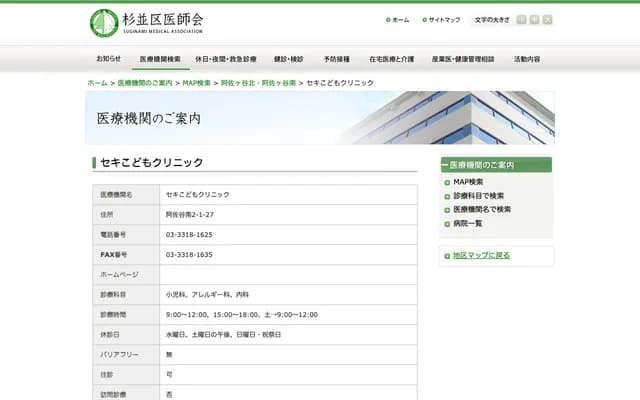Click the departments value 小児科、アレルギー科、内科
Screen dimensions: 640x400
point(207,295)
